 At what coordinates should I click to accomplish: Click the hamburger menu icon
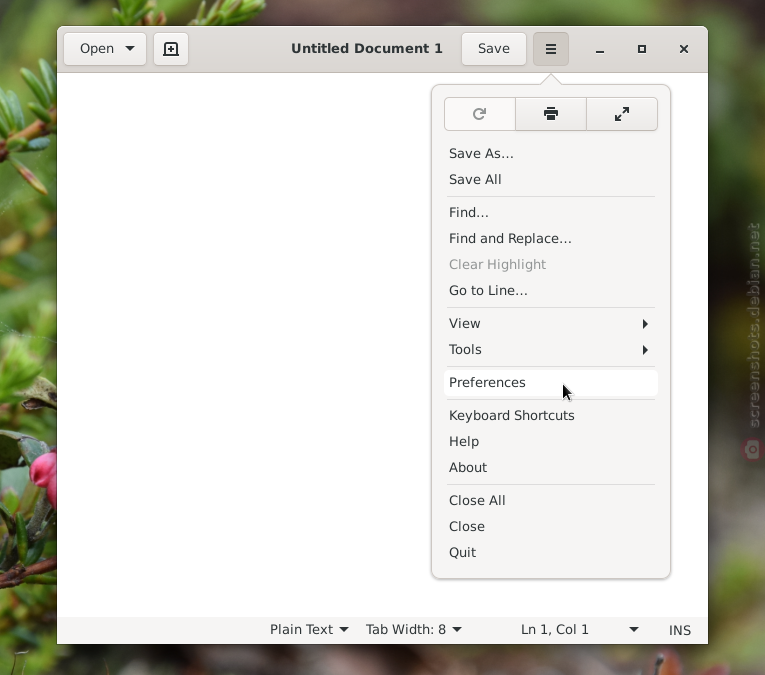(551, 49)
